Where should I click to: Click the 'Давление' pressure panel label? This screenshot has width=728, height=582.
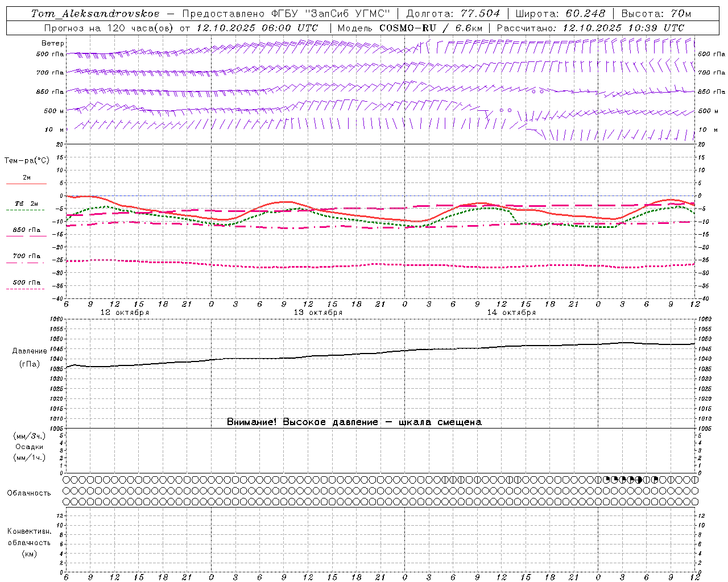30,351
